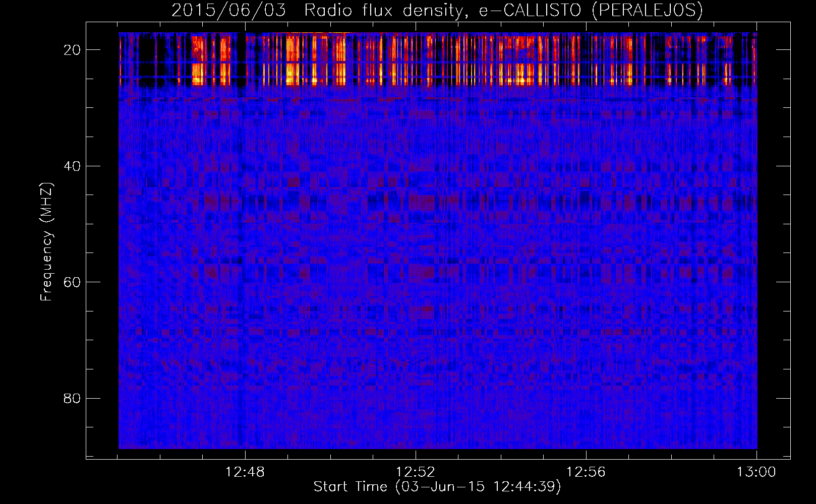The height and width of the screenshot is (504, 816).
Task: Click the plot title 'Radio flux density, e-CALLISTO (PERALEJOS)'
Action: [503, 11]
